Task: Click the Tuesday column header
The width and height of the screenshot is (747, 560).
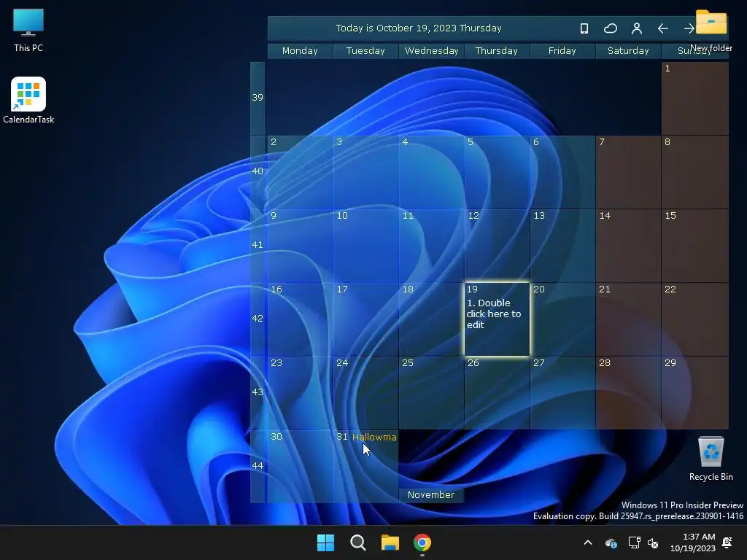Action: tap(365, 51)
